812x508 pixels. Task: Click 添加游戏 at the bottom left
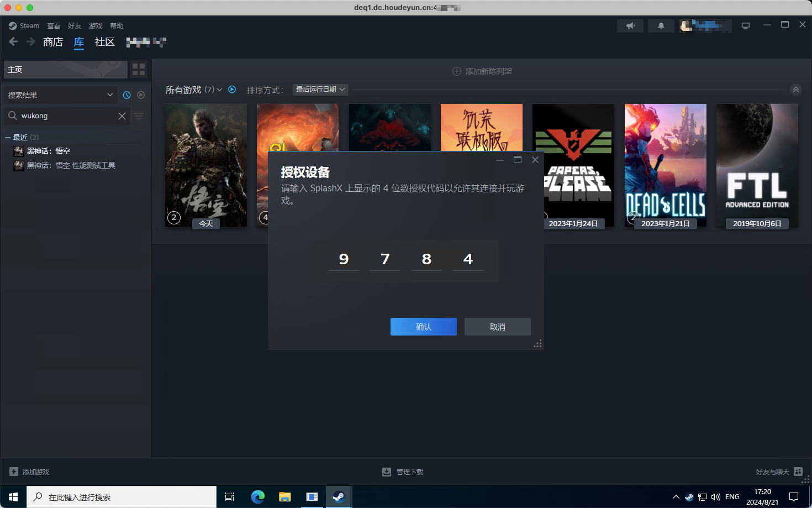(x=30, y=472)
